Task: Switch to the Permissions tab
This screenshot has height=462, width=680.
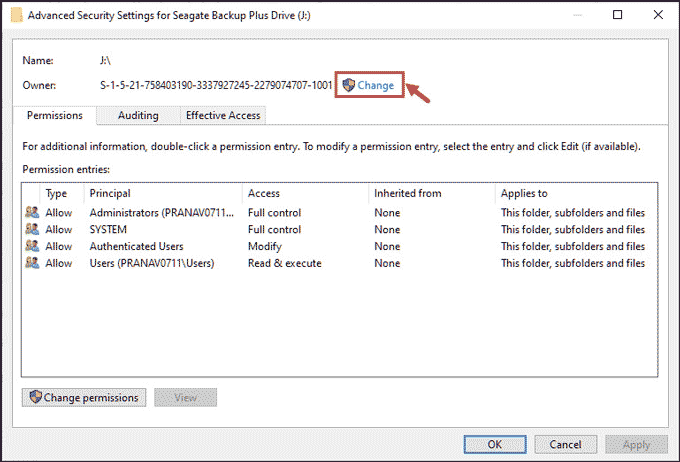Action: tap(55, 115)
